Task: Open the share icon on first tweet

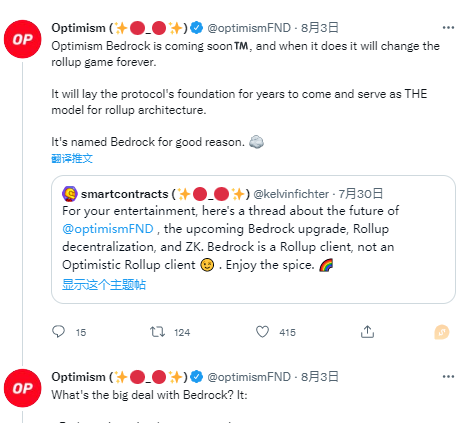Action: 367,332
